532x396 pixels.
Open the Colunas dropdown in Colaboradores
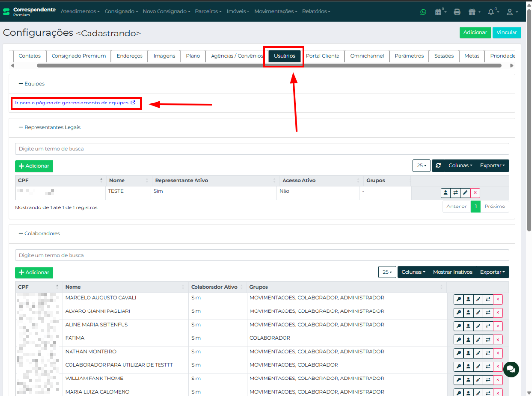[413, 272]
